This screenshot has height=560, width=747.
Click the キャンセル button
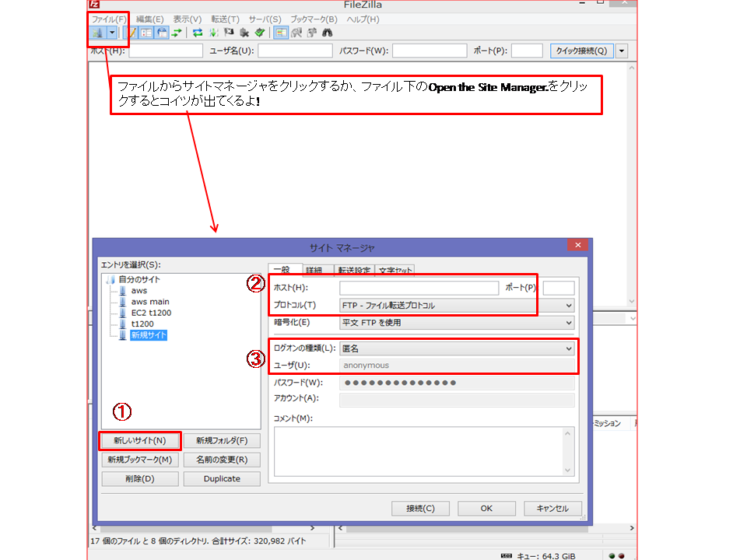coord(552,508)
